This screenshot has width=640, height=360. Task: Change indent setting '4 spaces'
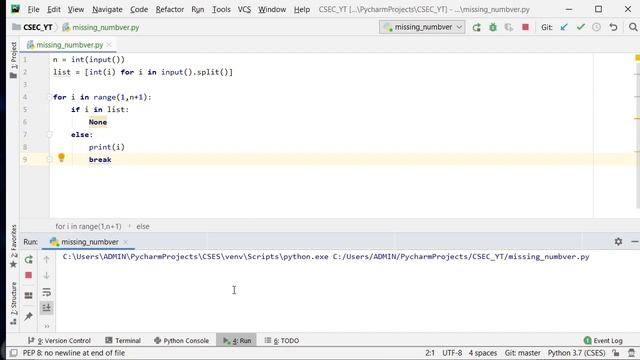[x=482, y=353]
